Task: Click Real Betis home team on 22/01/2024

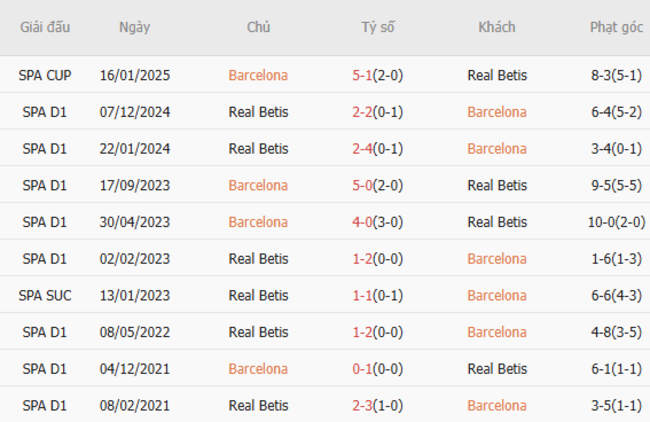Action: click(258, 149)
